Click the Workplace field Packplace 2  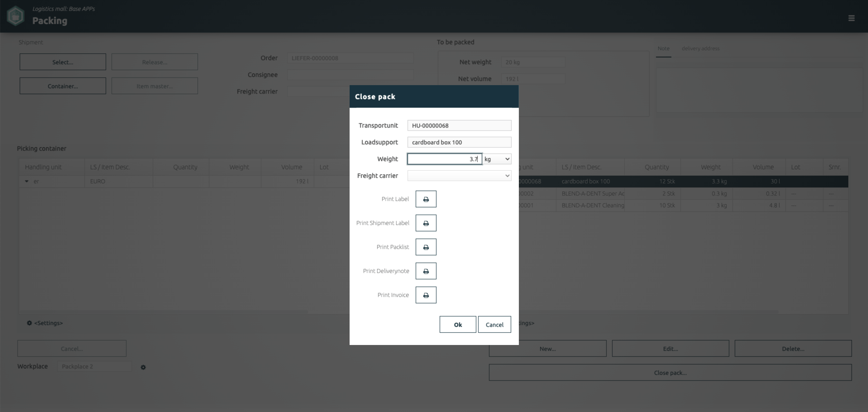pyautogui.click(x=94, y=366)
